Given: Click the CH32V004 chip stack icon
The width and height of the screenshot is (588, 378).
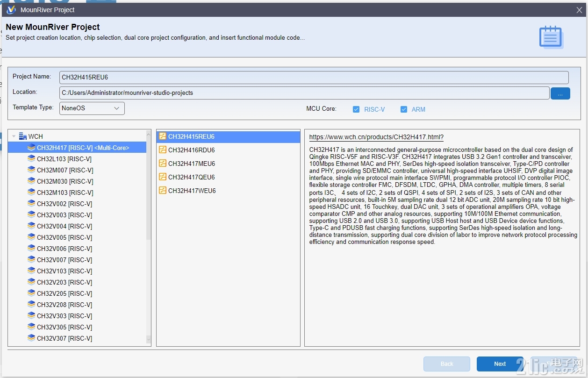Looking at the screenshot, I should click(31, 226).
